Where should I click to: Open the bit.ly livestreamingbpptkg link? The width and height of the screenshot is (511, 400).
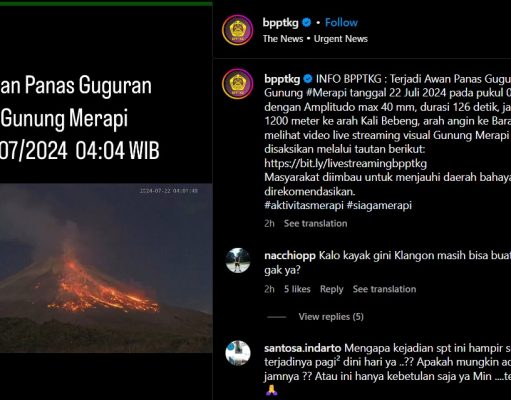pyautogui.click(x=345, y=163)
